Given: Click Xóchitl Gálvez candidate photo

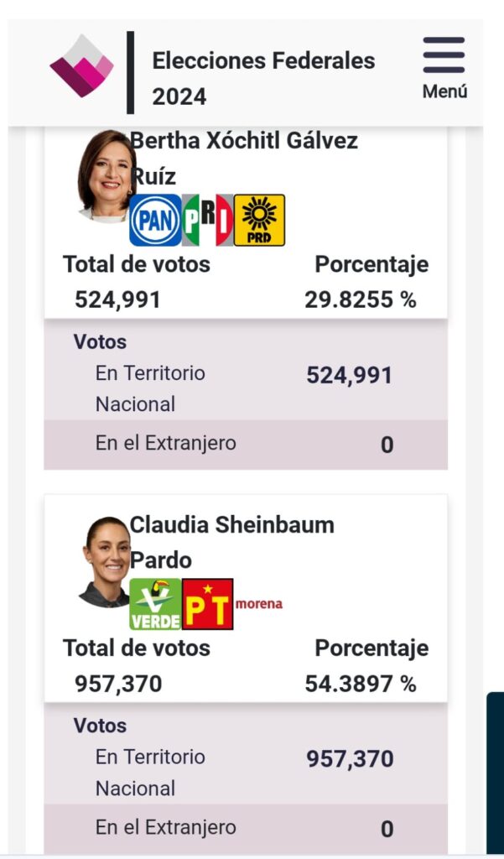Looking at the screenshot, I should click(107, 174).
